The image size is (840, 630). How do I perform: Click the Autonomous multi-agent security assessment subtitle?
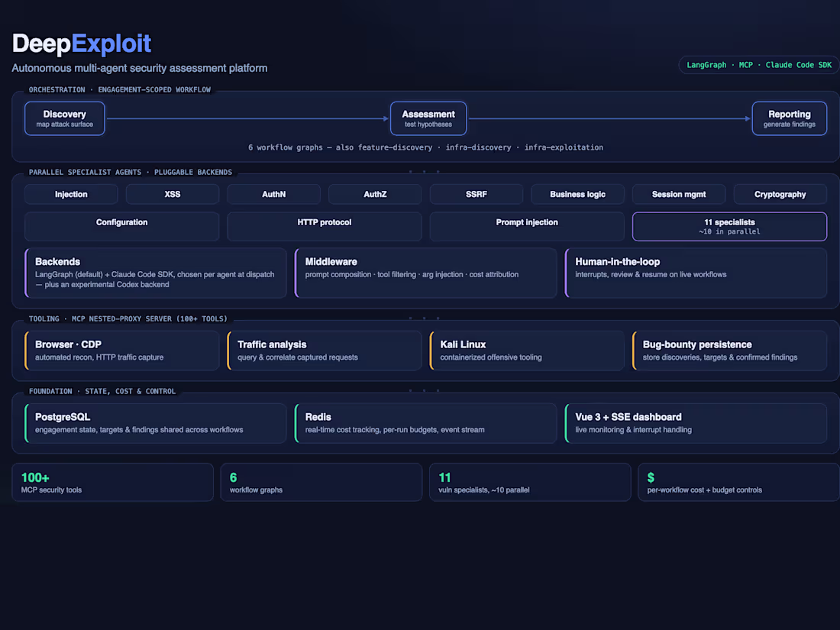pyautogui.click(x=139, y=68)
